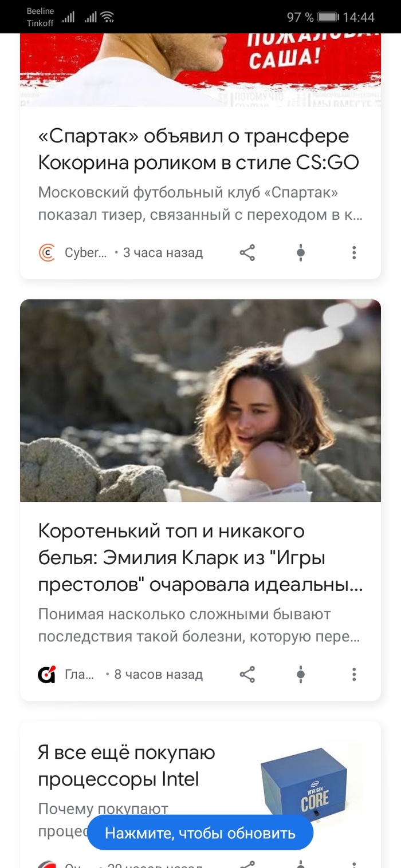
Task: Share the Spartak Kokorin article
Action: (x=247, y=253)
